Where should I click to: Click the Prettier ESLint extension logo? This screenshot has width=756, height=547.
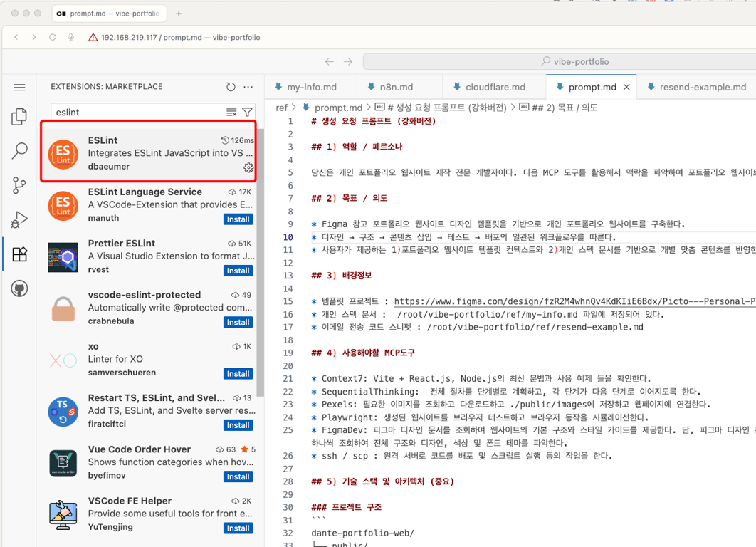point(63,257)
